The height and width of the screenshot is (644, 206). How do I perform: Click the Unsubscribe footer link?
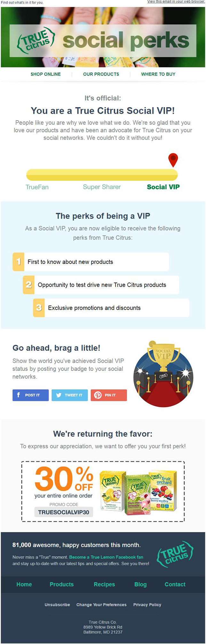tap(57, 605)
